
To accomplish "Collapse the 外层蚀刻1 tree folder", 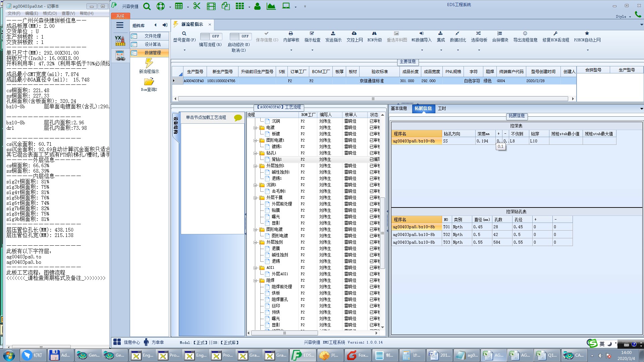I will point(256,166).
